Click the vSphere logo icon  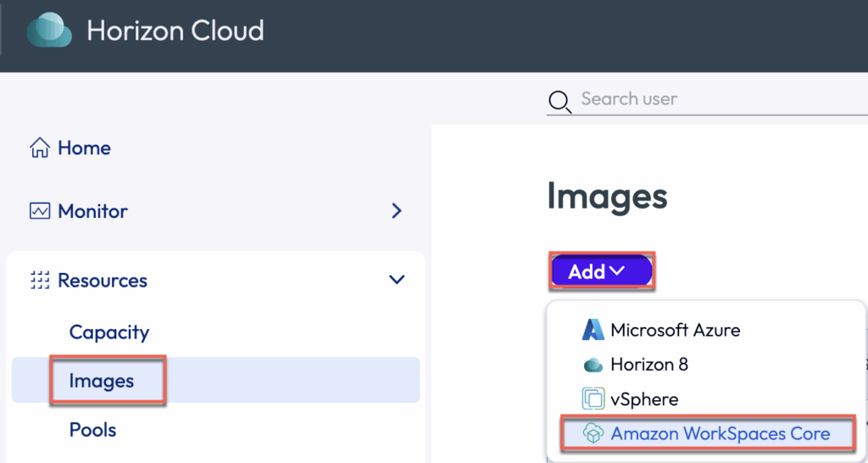[x=593, y=399]
